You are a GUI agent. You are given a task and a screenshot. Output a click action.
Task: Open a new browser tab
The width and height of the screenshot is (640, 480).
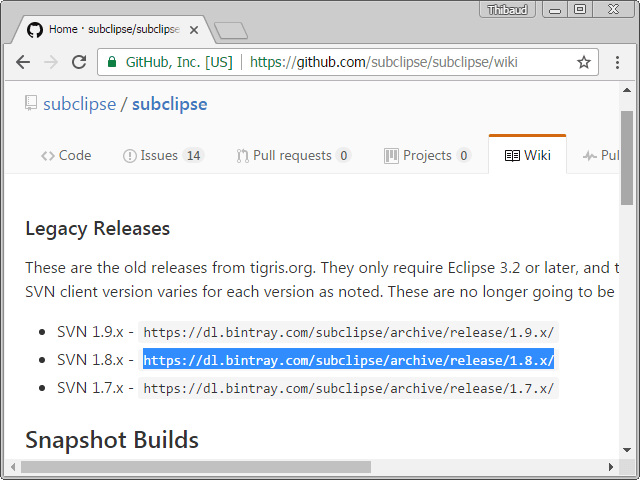230,30
